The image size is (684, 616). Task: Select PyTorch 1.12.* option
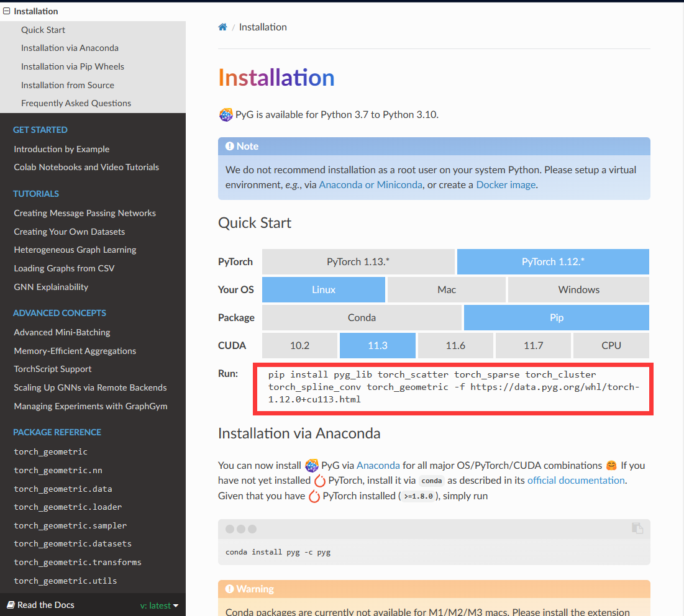(553, 261)
